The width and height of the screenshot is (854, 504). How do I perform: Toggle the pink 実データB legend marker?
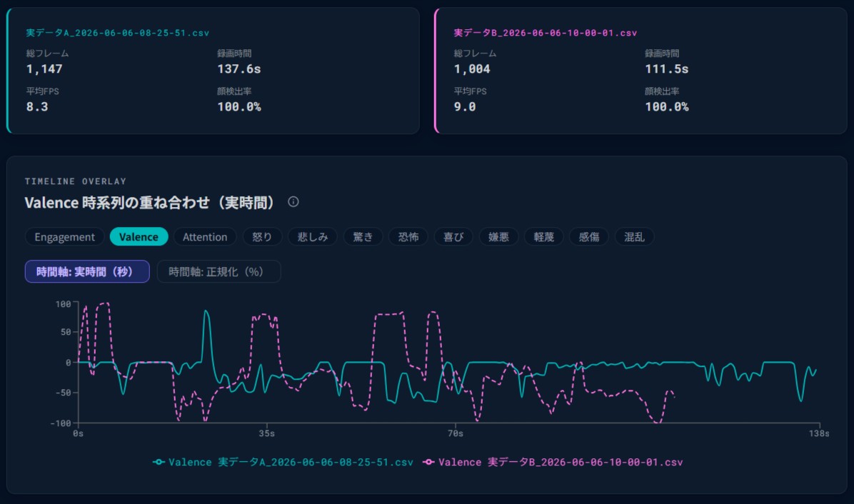pos(428,462)
